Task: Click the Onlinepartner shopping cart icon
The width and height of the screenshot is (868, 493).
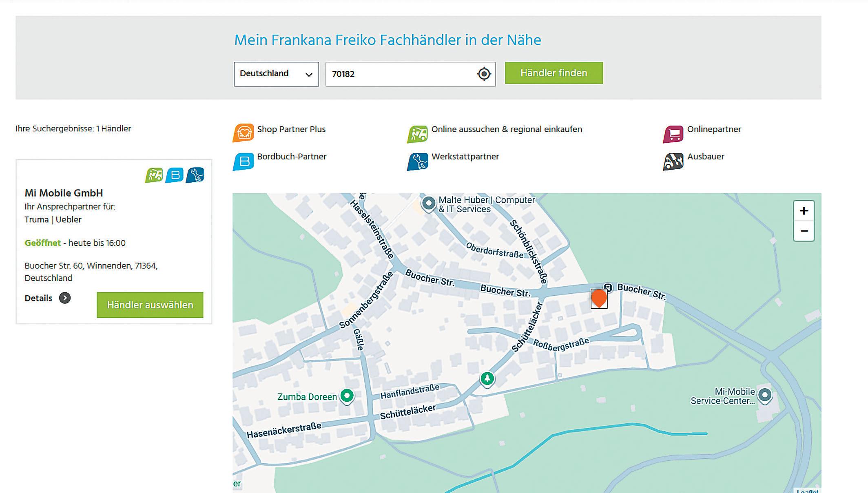Action: coord(673,134)
